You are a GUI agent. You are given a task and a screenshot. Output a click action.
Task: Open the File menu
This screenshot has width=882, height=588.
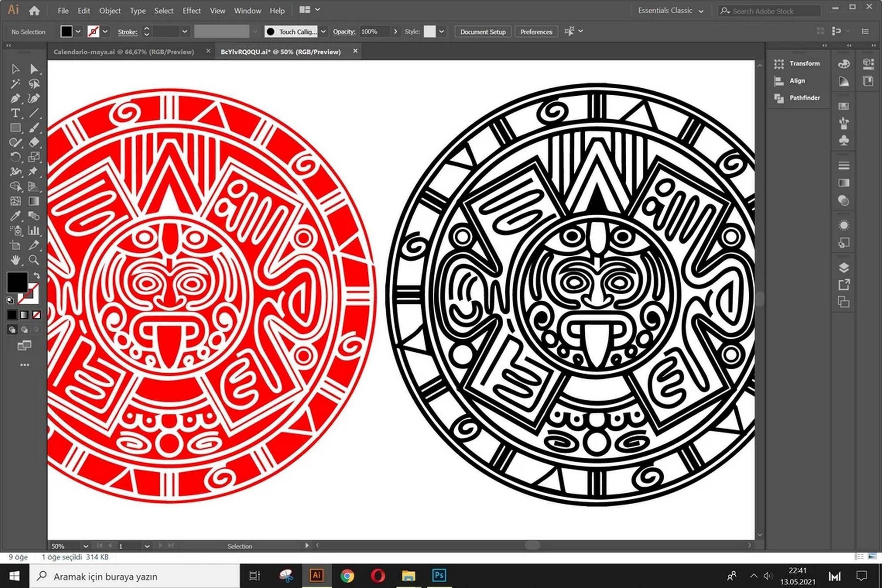63,11
